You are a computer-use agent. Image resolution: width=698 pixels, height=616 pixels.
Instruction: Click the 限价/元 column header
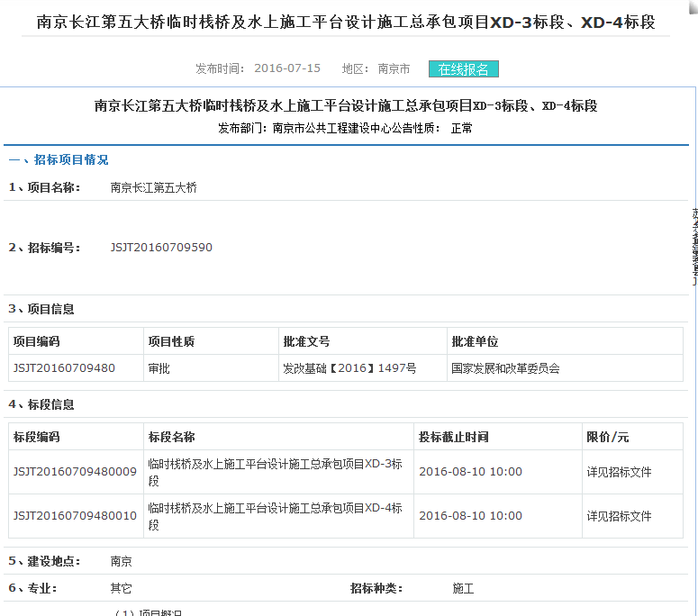[x=608, y=437]
